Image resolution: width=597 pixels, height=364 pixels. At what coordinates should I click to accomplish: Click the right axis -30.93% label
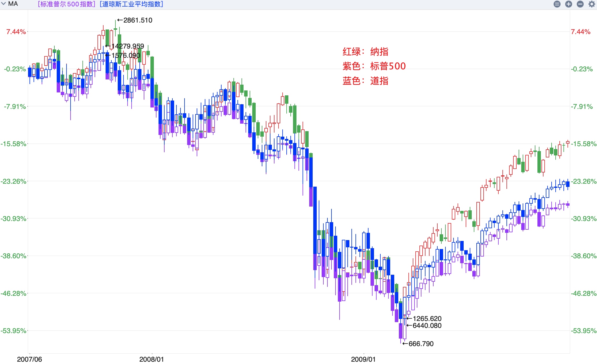pos(584,219)
